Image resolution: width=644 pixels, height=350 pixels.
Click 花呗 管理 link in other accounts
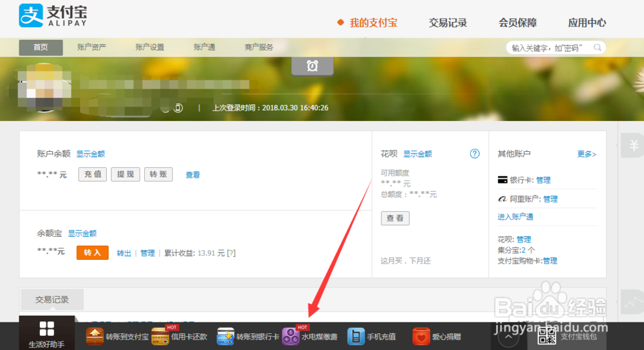(x=524, y=239)
